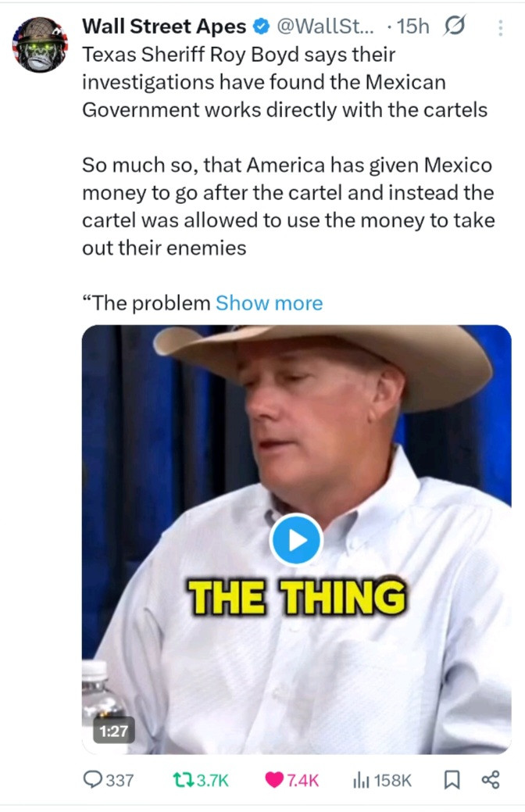Image resolution: width=525 pixels, height=812 pixels.
Task: Click the 15h timestamp
Action: (412, 26)
